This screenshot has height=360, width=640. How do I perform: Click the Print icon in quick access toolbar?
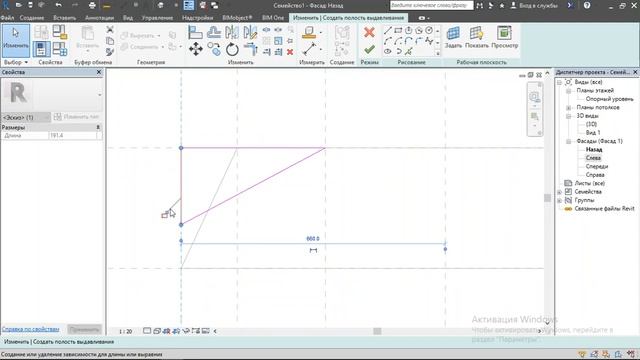pos(92,5)
